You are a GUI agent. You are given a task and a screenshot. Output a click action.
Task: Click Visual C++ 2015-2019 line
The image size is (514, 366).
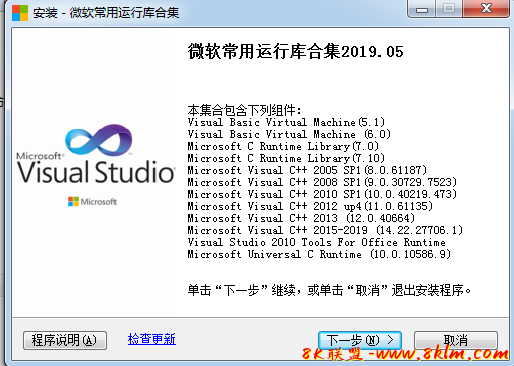click(325, 230)
